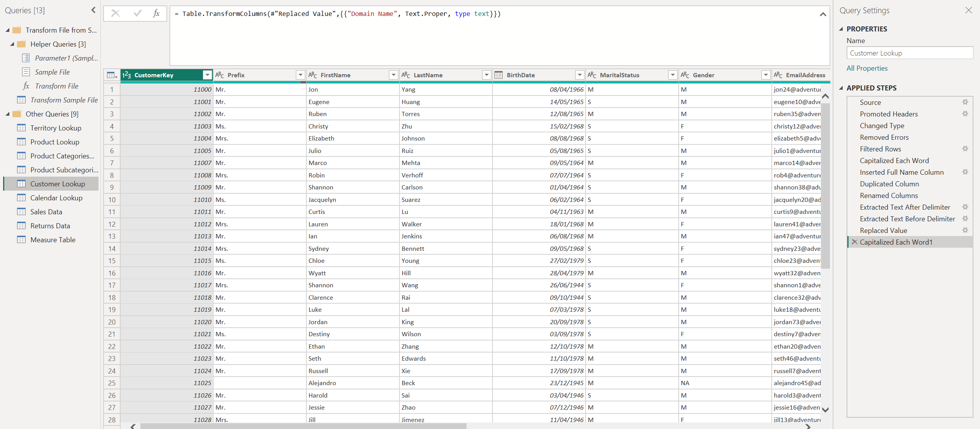Select the Sales Data query
Screen dimensions: 980x429
coord(46,212)
